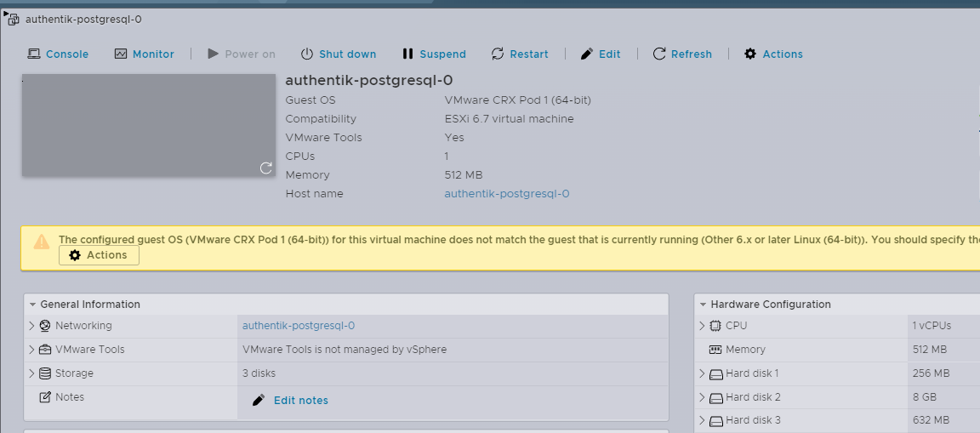Restart the virtual machine
Screen dimensions: 980x433
click(520, 54)
